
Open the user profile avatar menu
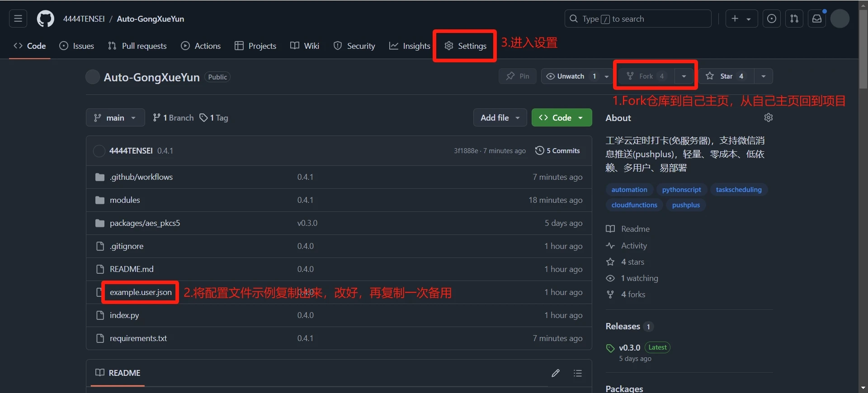[x=840, y=19]
